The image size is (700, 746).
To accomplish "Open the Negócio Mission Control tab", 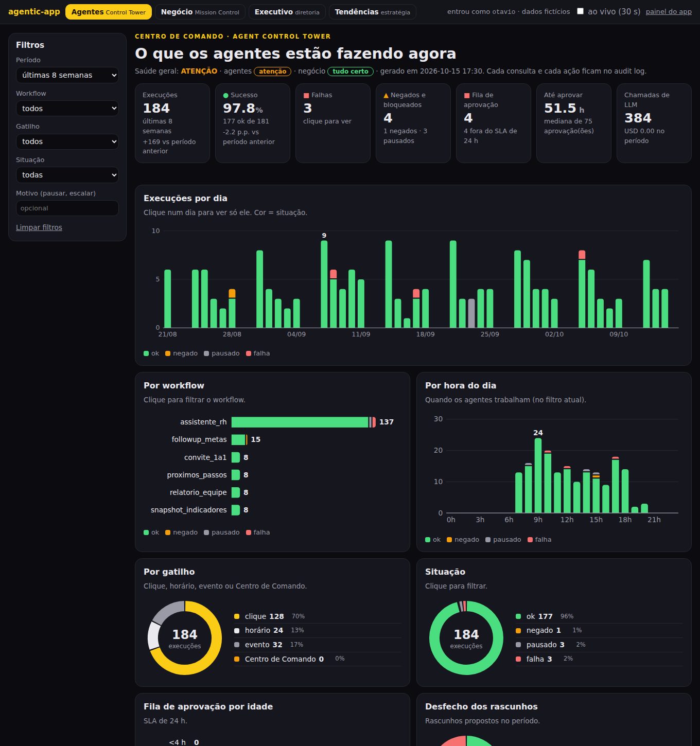I will pyautogui.click(x=200, y=12).
